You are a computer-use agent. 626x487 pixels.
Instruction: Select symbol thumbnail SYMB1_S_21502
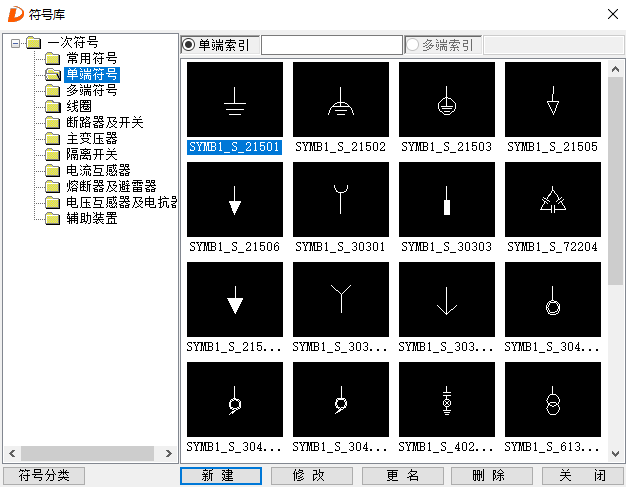tap(341, 99)
